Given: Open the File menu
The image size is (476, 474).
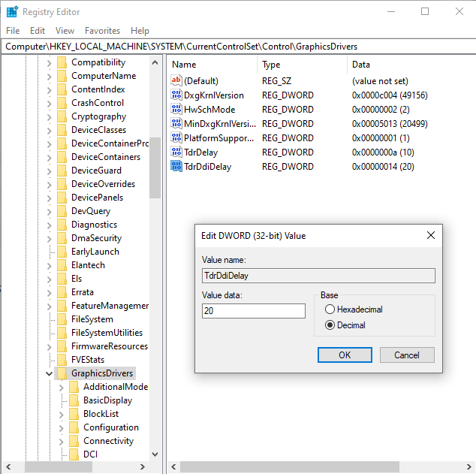Looking at the screenshot, I should [13, 31].
